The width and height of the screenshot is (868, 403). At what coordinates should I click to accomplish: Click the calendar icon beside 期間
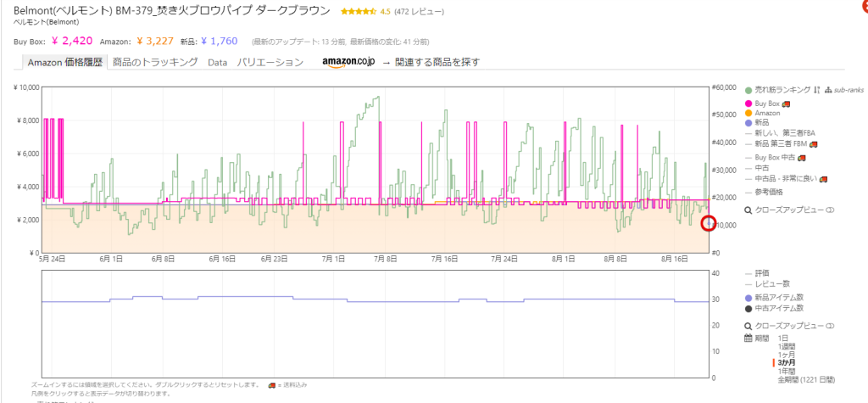click(748, 339)
